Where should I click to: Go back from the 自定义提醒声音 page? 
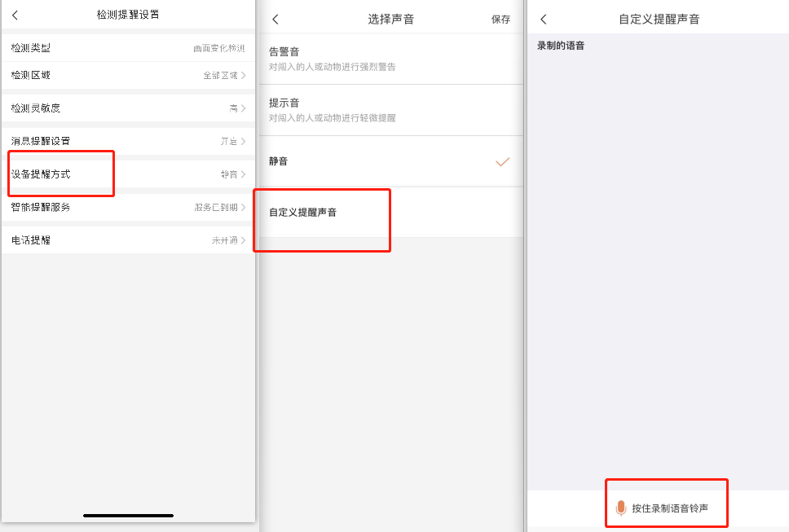(x=544, y=20)
